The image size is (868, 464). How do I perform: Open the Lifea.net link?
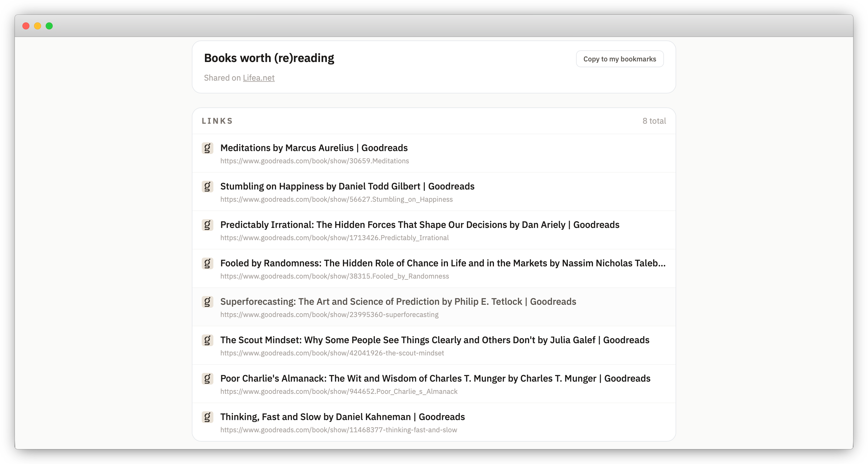[x=258, y=78]
